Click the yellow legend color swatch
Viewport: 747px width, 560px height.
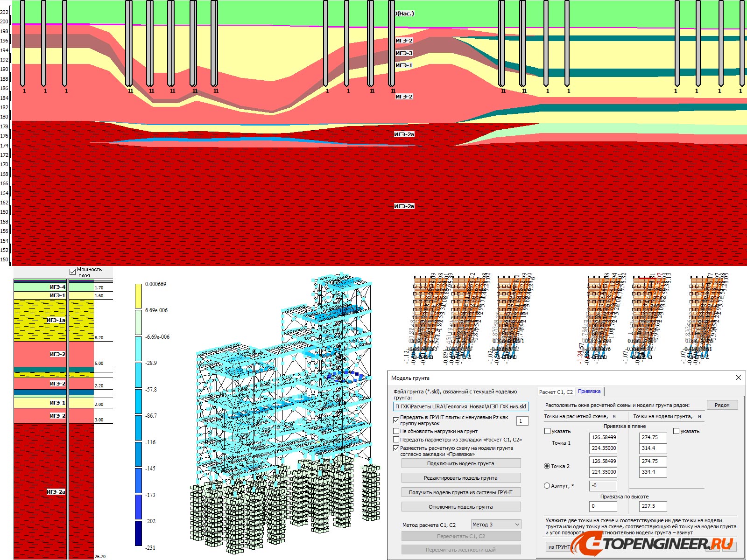(138, 296)
